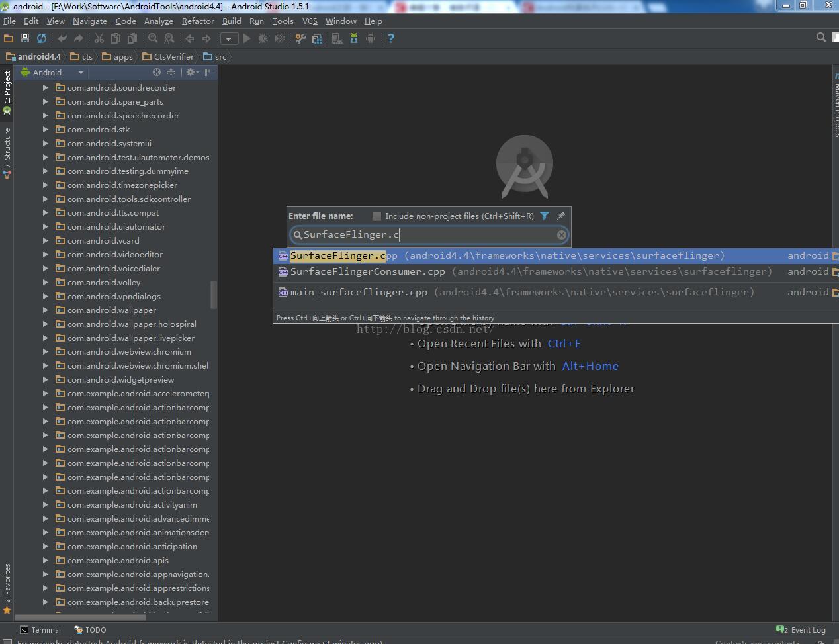This screenshot has height=644, width=839.
Task: Switch to the Structure side tab
Action: pos(7,152)
